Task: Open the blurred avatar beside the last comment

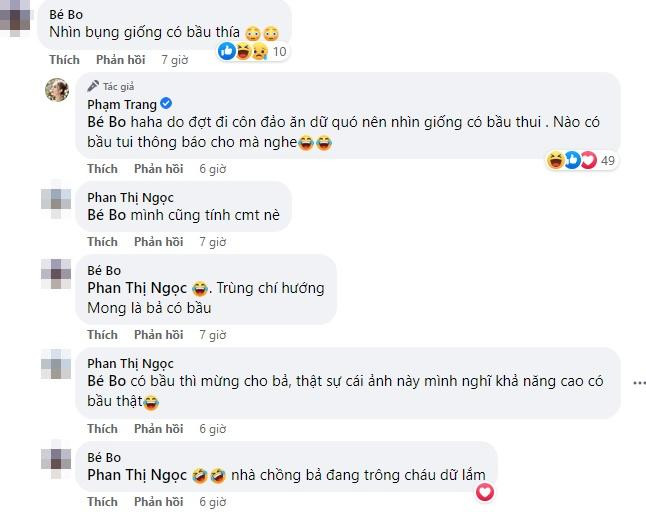Action: click(55, 462)
